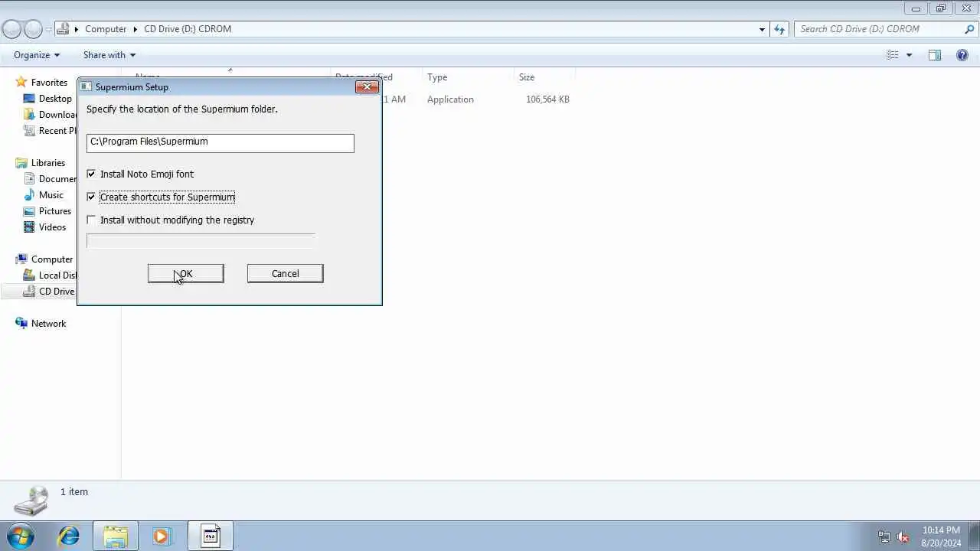
Task: Select Network in the navigation pane
Action: click(48, 324)
